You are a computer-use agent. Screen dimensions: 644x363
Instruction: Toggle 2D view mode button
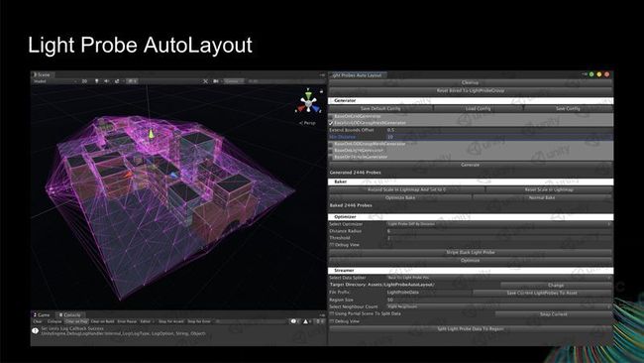84,81
